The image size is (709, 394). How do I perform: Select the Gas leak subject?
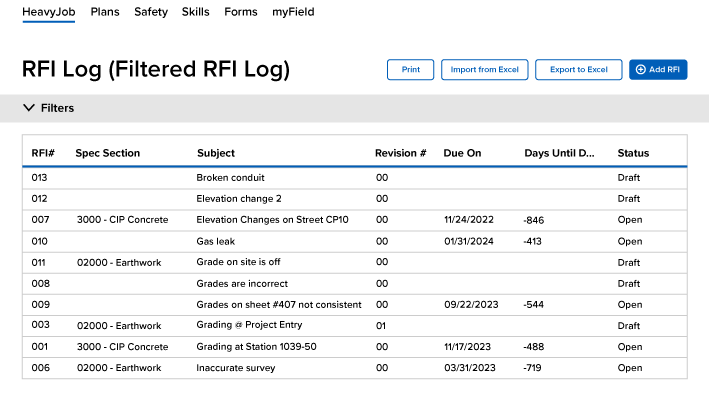point(216,242)
